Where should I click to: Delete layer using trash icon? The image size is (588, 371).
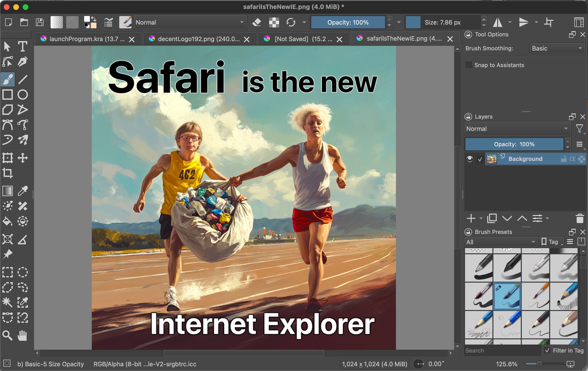[x=580, y=218]
